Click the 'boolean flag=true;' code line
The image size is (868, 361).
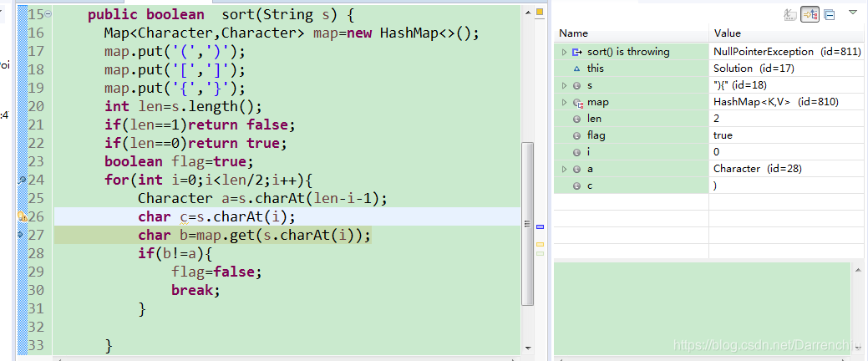[179, 161]
